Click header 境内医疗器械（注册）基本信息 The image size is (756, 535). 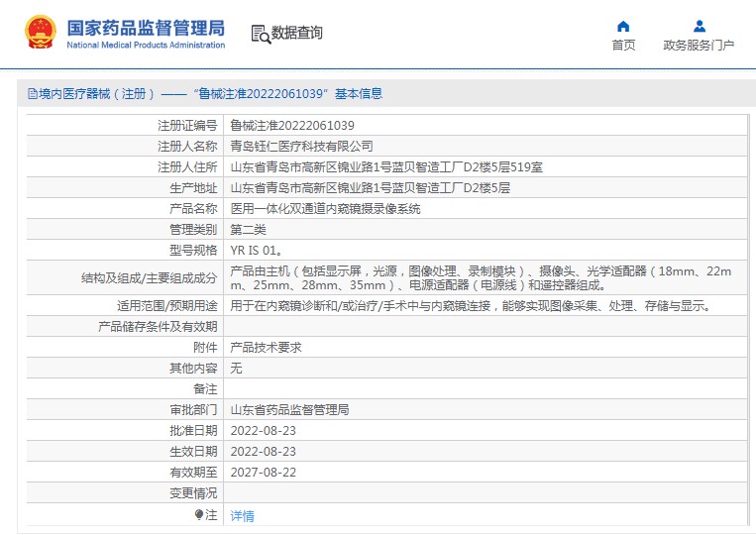205,93
